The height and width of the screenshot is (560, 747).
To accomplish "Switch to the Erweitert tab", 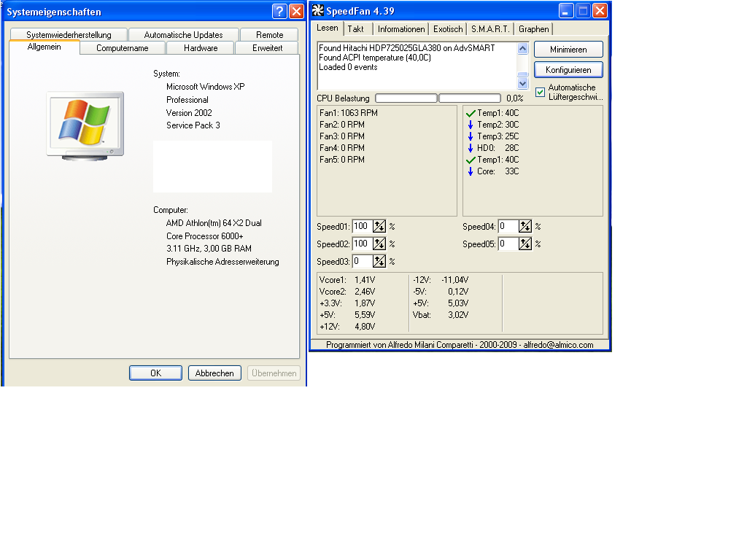I will [267, 48].
